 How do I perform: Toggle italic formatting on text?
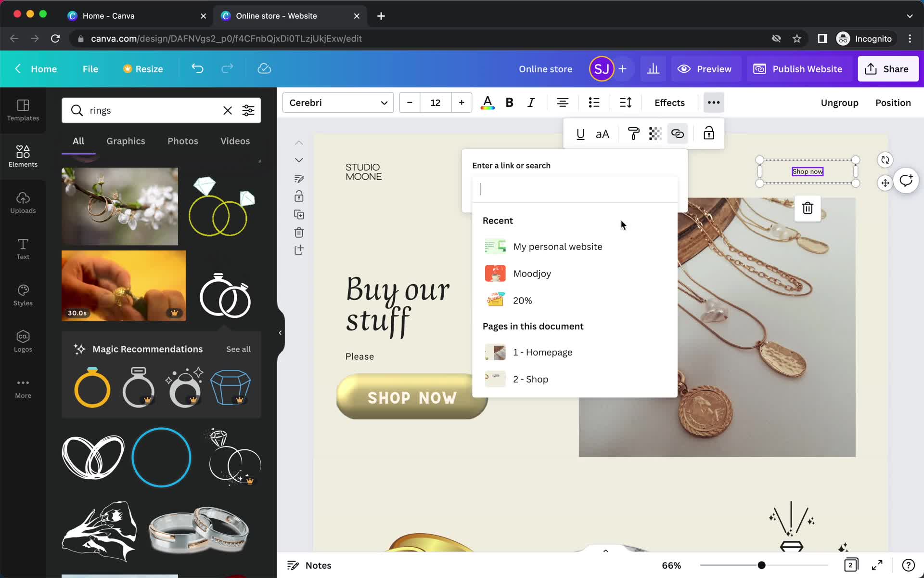(x=531, y=103)
